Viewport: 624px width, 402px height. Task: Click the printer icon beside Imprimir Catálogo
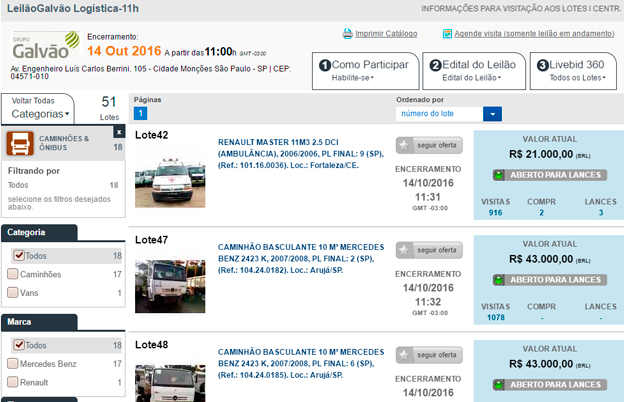pyautogui.click(x=347, y=33)
